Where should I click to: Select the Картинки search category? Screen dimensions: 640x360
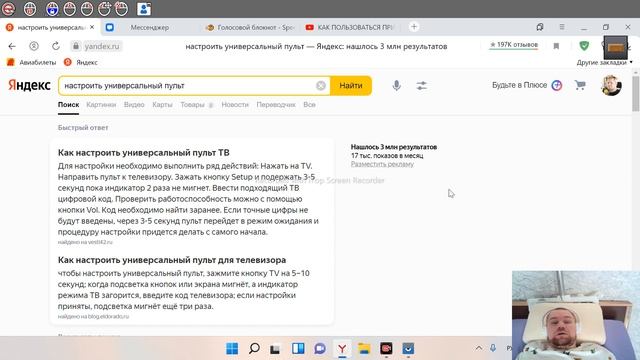pyautogui.click(x=101, y=104)
